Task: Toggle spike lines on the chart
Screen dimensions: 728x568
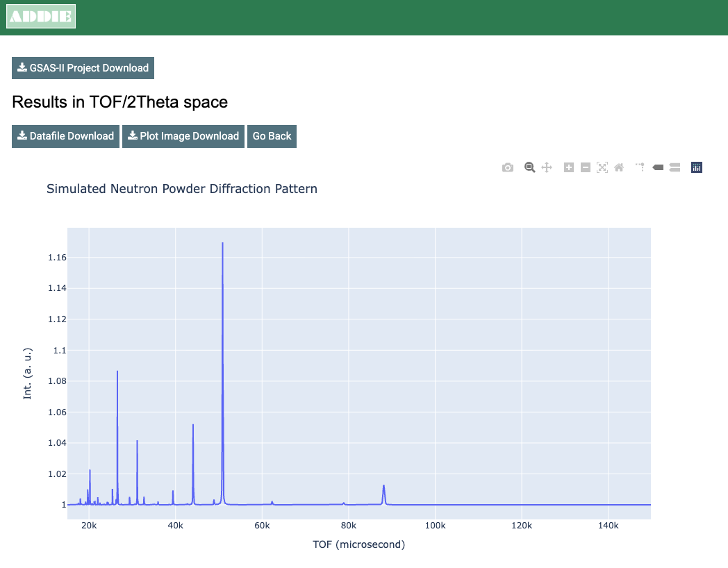Action: tap(640, 167)
